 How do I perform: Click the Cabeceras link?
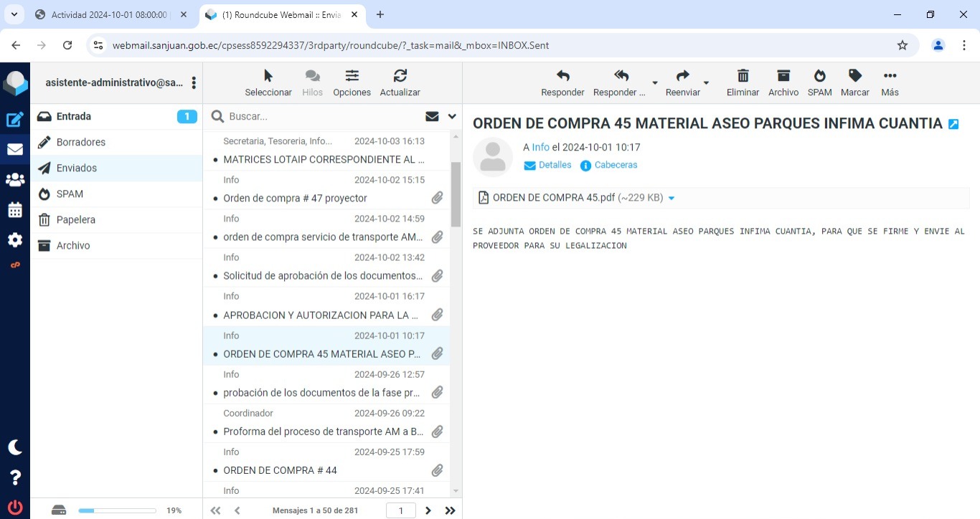tap(615, 165)
